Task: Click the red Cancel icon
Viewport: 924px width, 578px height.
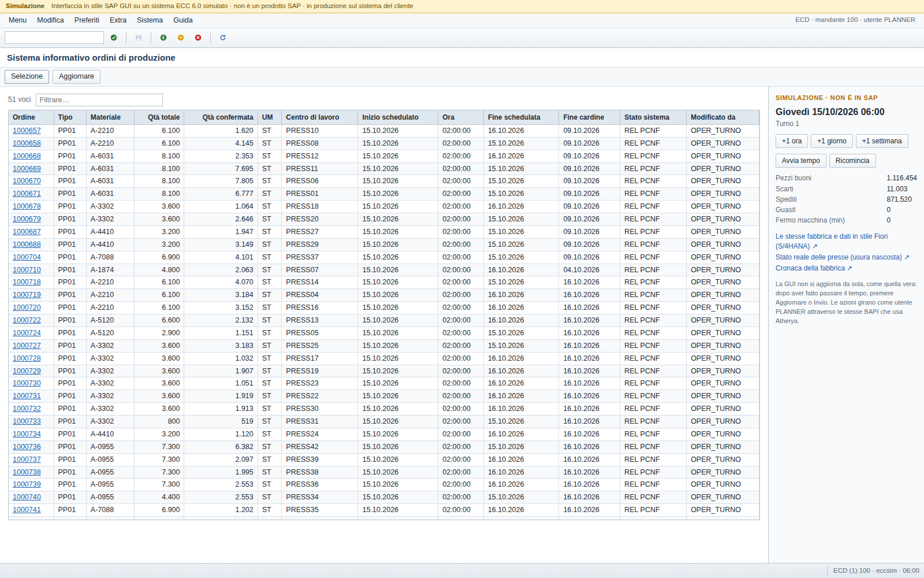Action: click(198, 38)
